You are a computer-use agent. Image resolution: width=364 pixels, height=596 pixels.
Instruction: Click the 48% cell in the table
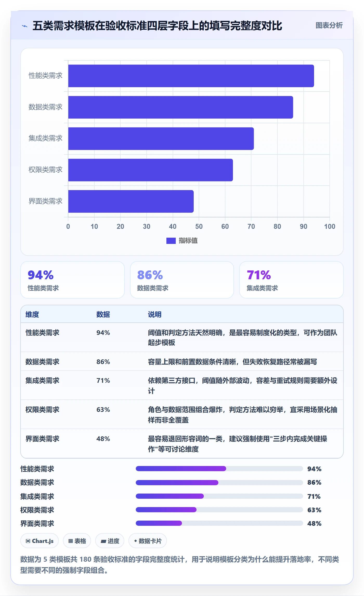click(103, 439)
